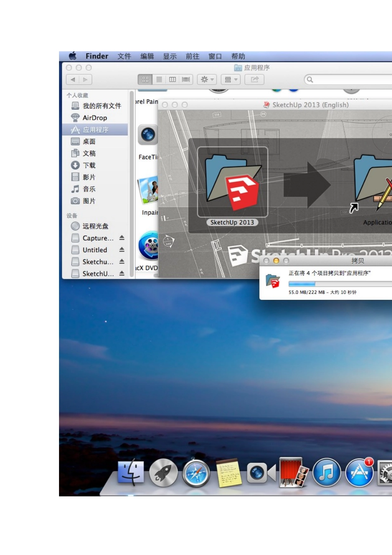Click the Finder search field

click(x=349, y=80)
